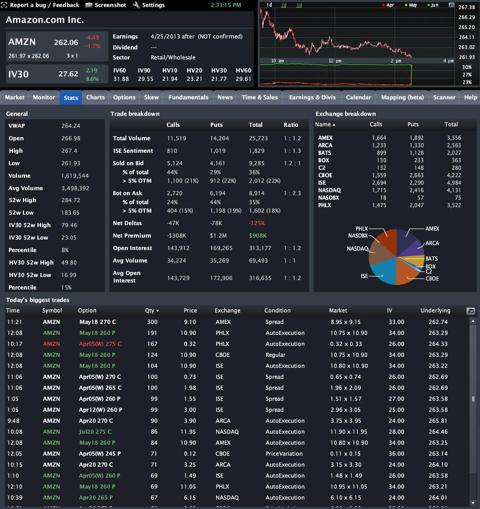The height and width of the screenshot is (509, 480).
Task: Sort exchange breakdown by Puts column
Action: (413, 124)
